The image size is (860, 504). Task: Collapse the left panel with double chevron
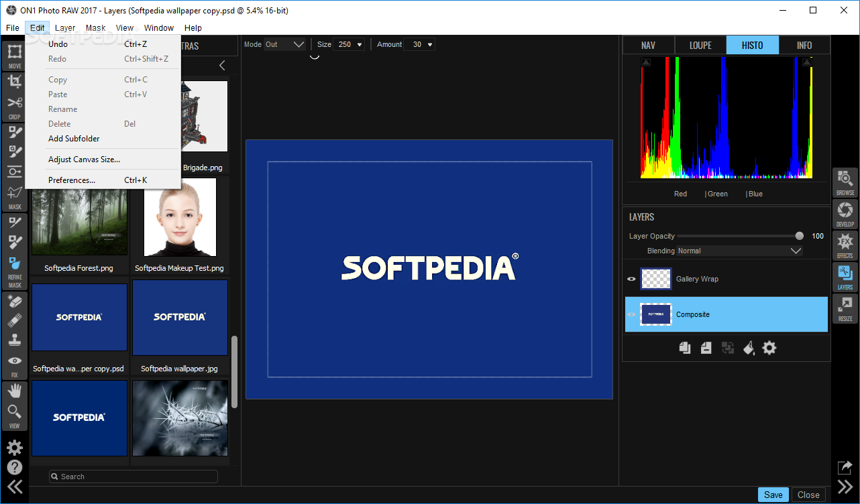15,487
